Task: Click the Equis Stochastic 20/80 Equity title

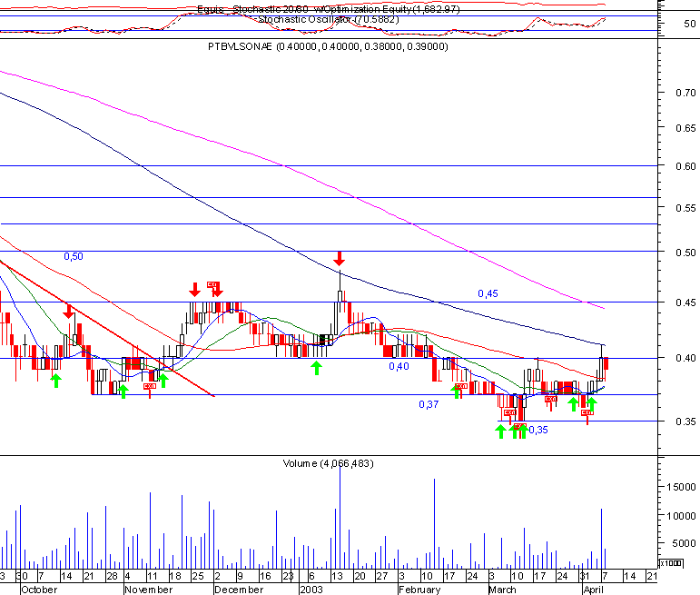Action: (329, 9)
